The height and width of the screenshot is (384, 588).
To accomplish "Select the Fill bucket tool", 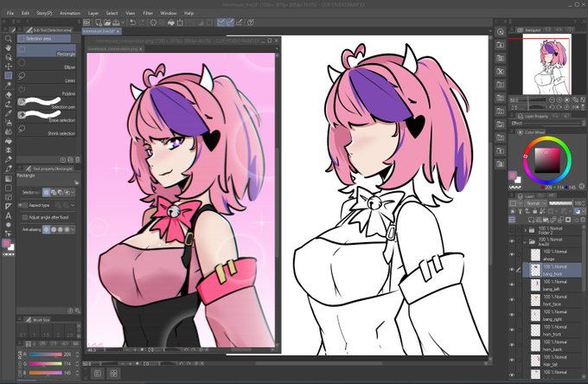I will (x=8, y=141).
